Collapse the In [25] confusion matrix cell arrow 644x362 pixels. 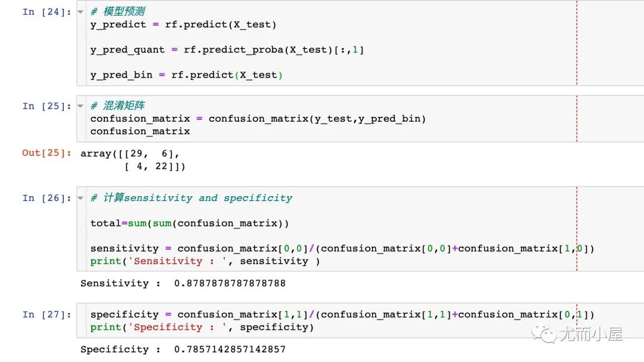(x=80, y=106)
